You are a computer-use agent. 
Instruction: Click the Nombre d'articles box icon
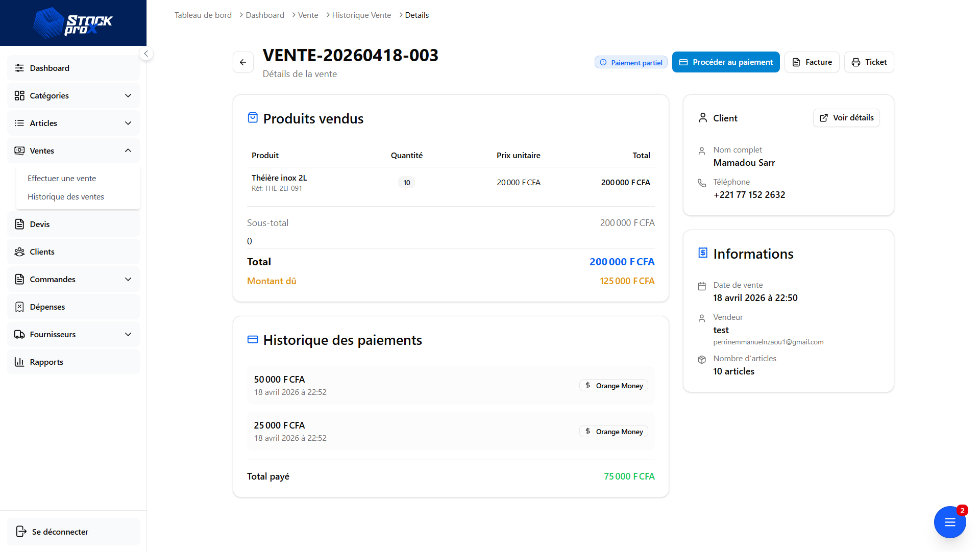pos(702,360)
